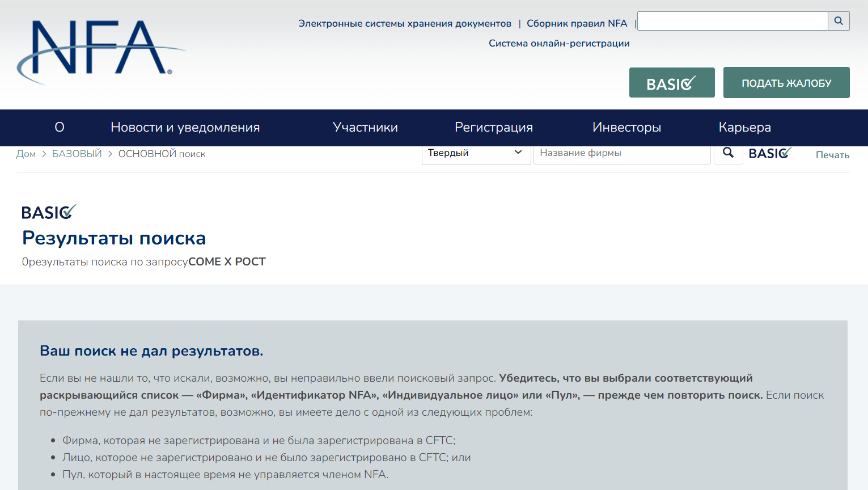
Task: Click the Печать print option
Action: pyautogui.click(x=832, y=154)
